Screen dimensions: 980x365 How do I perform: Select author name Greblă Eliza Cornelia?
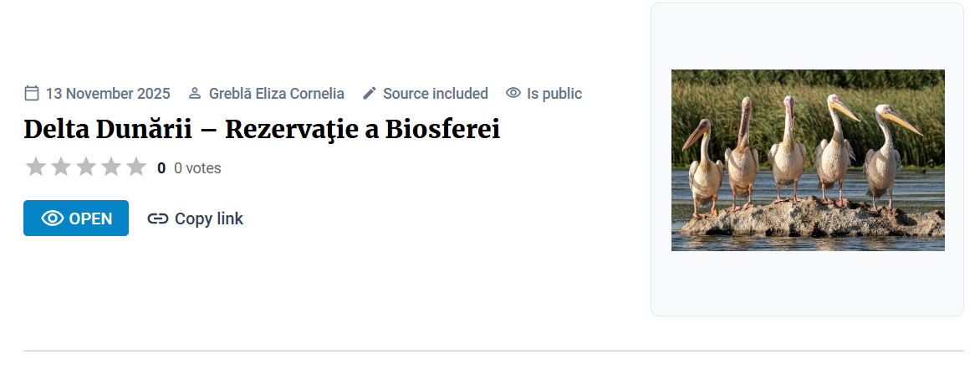pyautogui.click(x=277, y=93)
